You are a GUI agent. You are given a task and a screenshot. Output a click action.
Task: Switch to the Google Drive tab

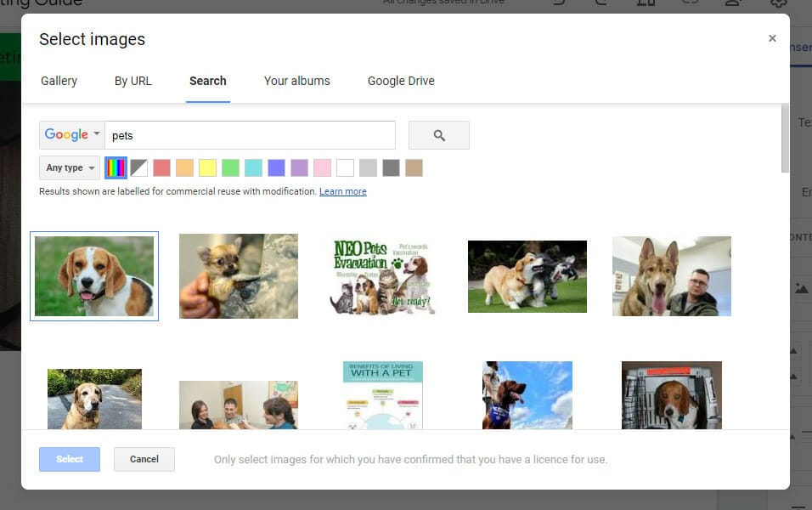[401, 81]
